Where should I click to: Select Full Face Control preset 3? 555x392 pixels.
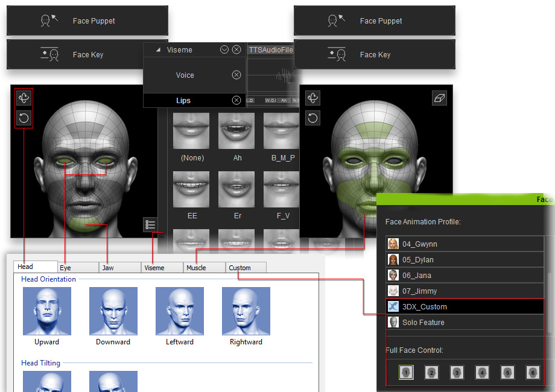click(x=457, y=372)
